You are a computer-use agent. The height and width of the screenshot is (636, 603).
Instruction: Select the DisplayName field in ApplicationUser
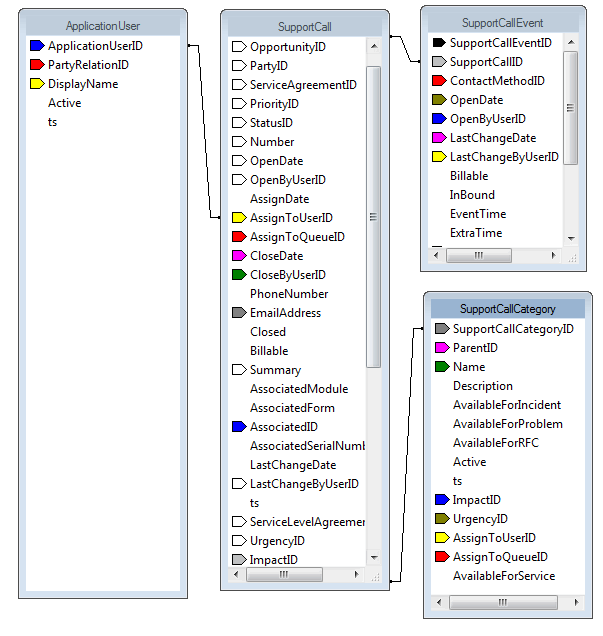point(83,84)
